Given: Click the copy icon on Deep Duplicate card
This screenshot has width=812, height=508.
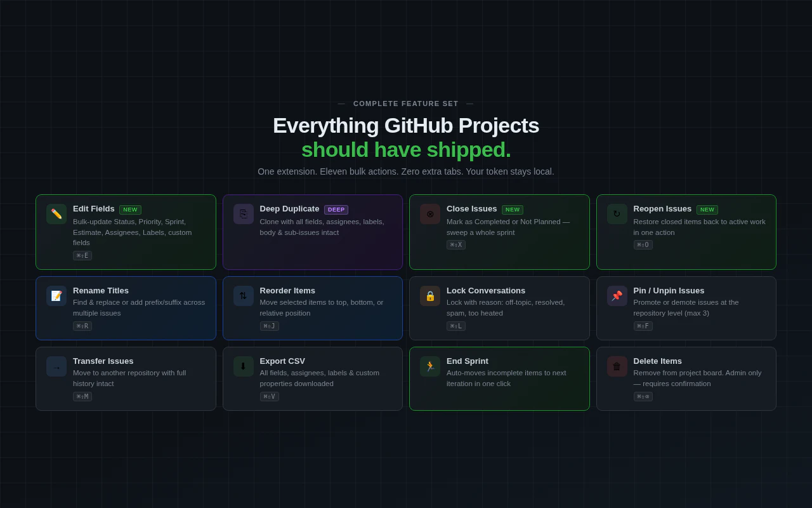Looking at the screenshot, I should pyautogui.click(x=243, y=214).
